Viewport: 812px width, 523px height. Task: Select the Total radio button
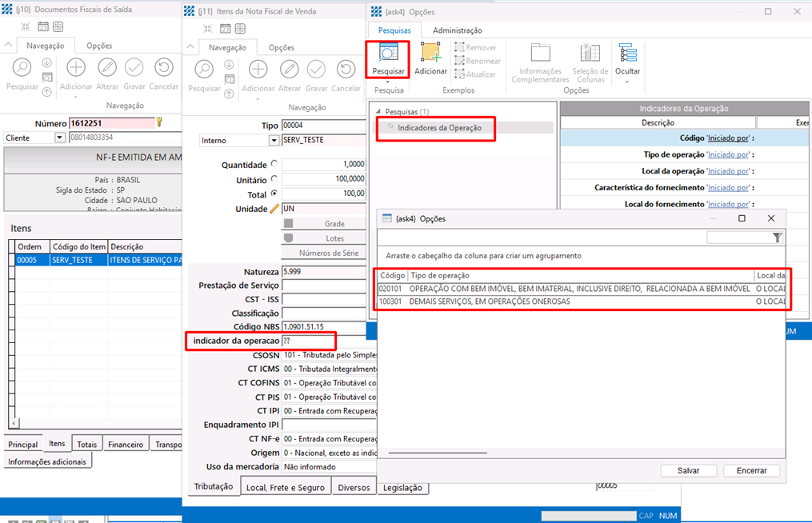[274, 194]
